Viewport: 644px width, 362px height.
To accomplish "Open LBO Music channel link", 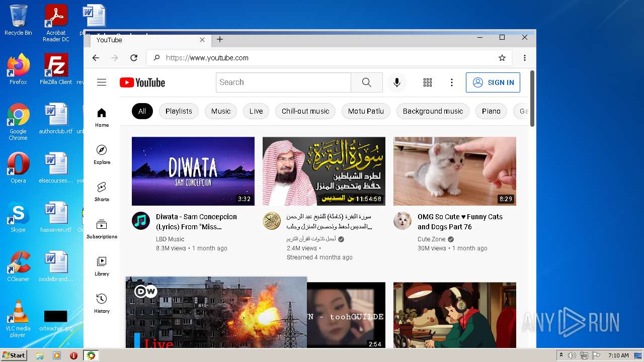I will pos(170,239).
